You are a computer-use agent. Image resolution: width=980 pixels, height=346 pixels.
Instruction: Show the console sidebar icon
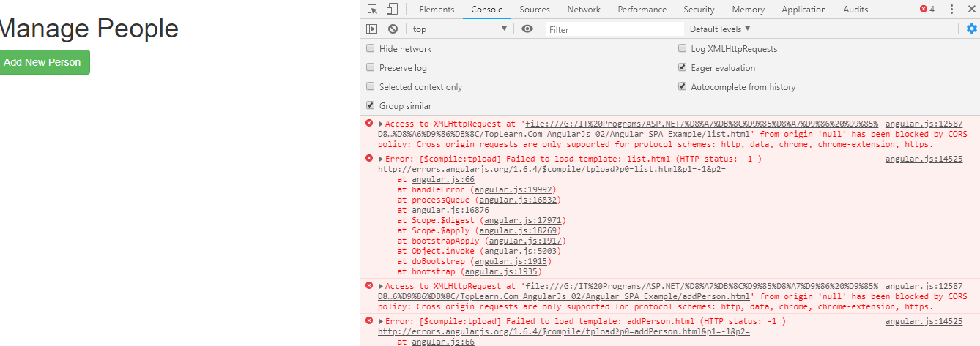click(x=372, y=29)
